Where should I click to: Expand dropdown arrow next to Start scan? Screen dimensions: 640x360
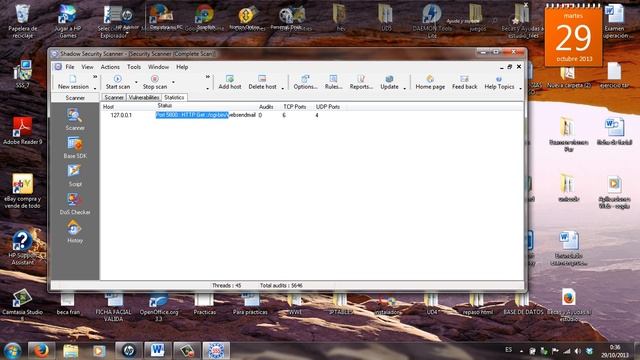pos(136,82)
